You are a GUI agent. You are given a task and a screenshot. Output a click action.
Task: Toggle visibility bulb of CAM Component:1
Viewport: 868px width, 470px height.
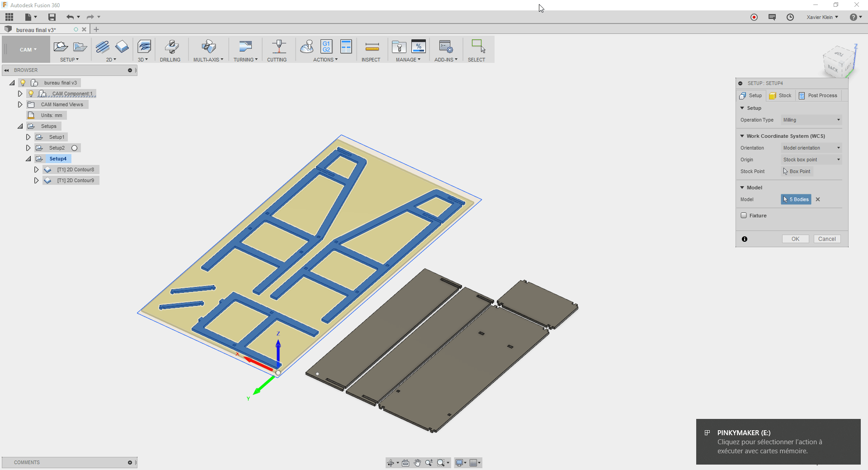pyautogui.click(x=31, y=94)
